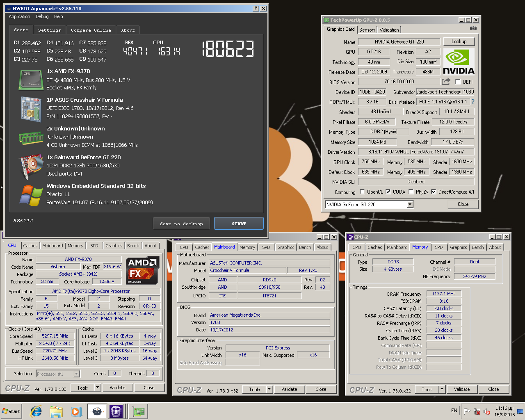Click the Driver Version field in GPU-Z
Viewport: 525px width, 420px height.
pos(416,152)
